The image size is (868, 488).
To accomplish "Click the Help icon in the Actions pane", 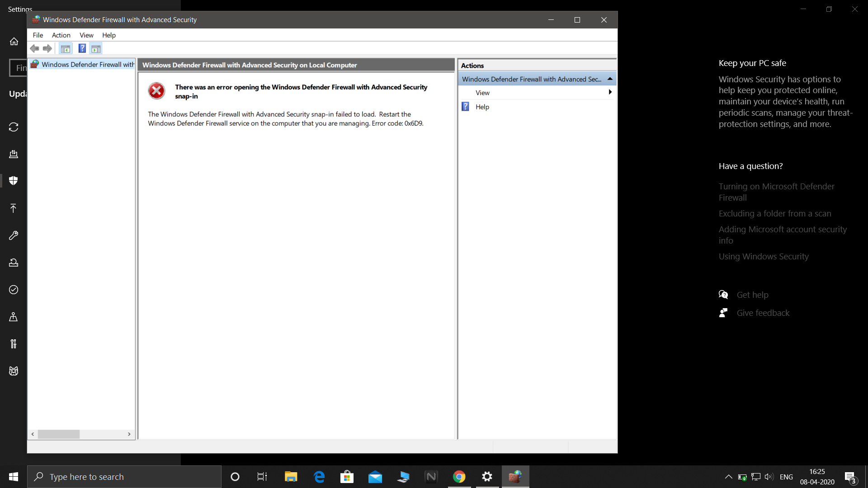I will click(466, 107).
